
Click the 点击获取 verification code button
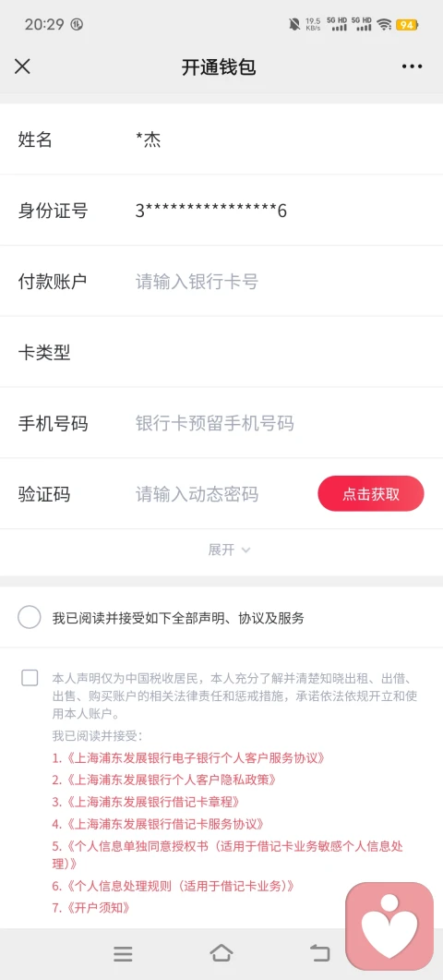[371, 494]
